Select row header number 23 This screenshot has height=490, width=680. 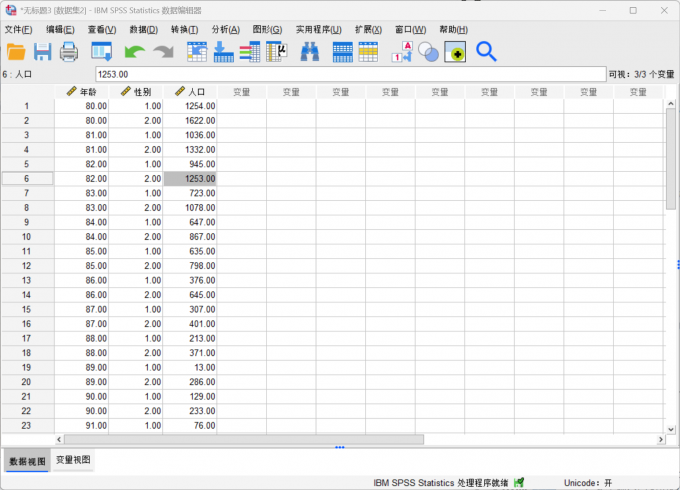(x=27, y=425)
